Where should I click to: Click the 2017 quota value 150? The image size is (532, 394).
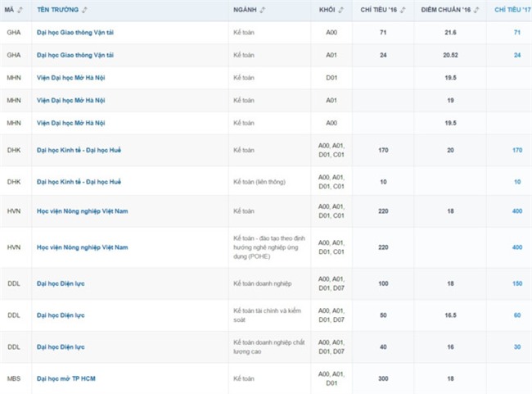pos(516,283)
